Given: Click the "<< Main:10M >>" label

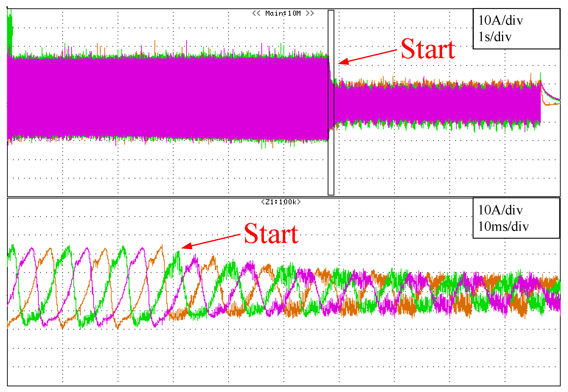Looking at the screenshot, I should tap(283, 13).
